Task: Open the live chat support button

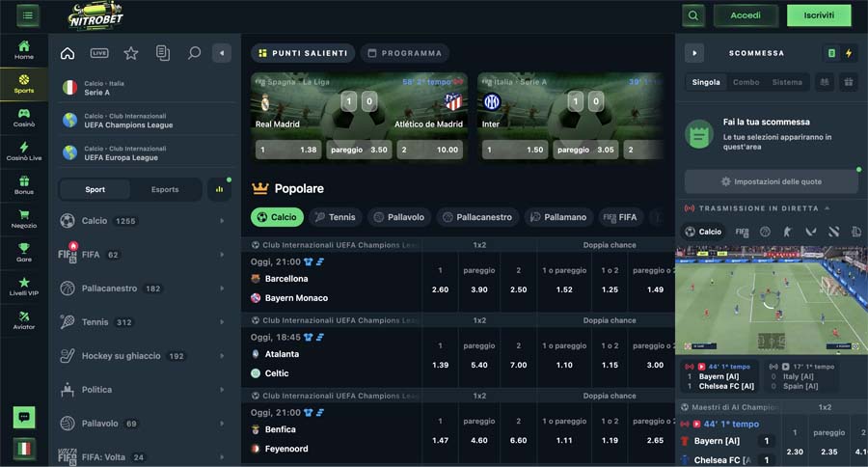Action: click(24, 417)
